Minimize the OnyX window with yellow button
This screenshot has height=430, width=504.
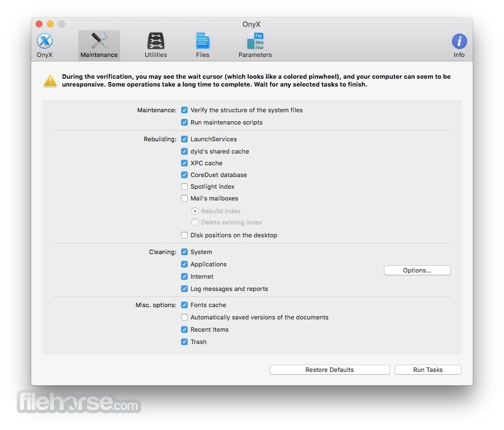click(50, 24)
